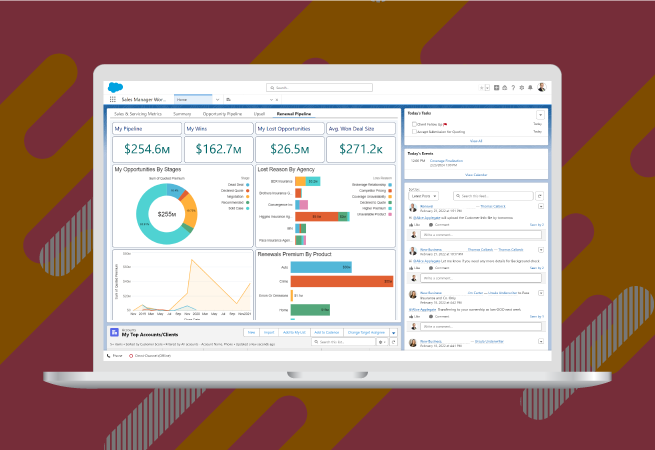Open the Latest Posts sort dropdown

click(x=421, y=196)
